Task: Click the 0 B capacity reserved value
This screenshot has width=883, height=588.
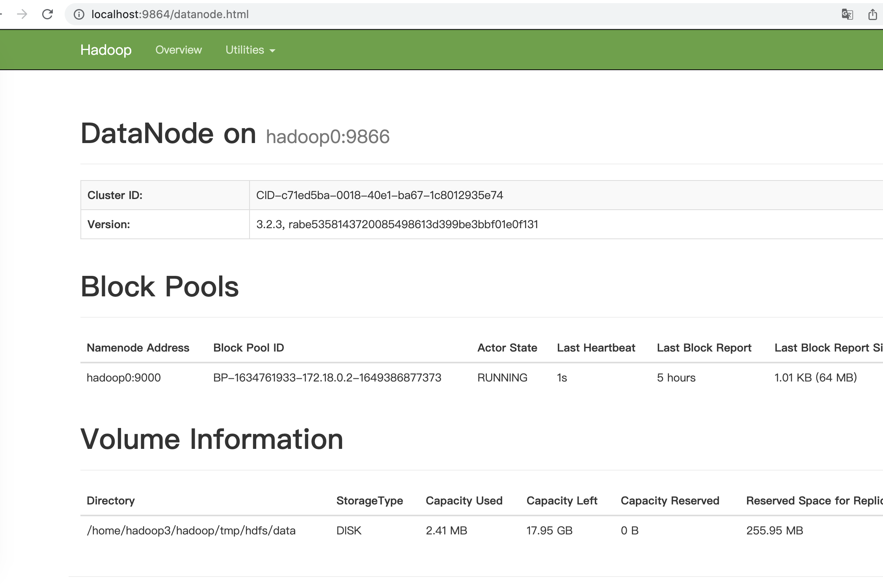Action: pyautogui.click(x=630, y=530)
